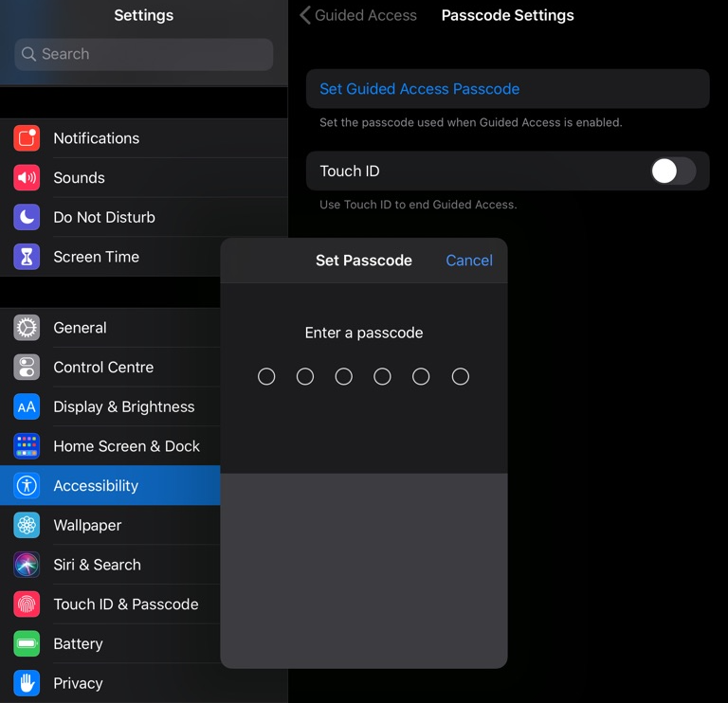
Task: Open Notifications via its red icon
Action: coord(27,138)
